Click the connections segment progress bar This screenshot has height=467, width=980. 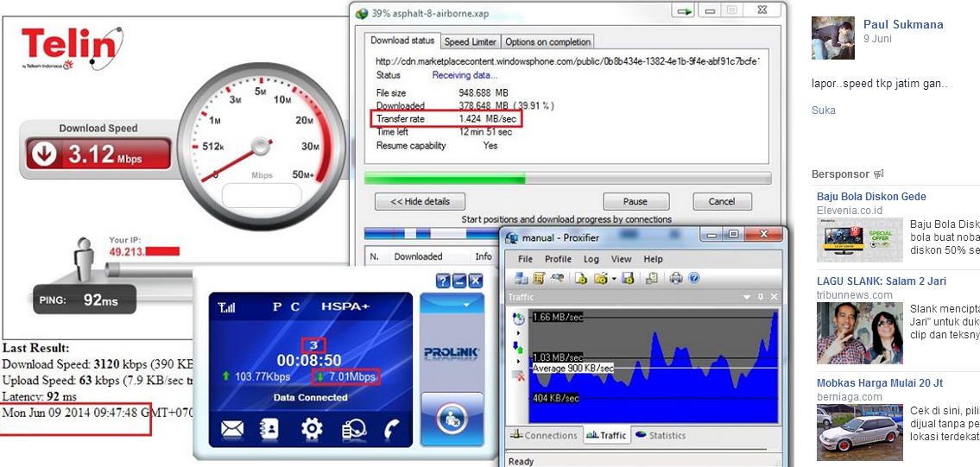(x=431, y=233)
